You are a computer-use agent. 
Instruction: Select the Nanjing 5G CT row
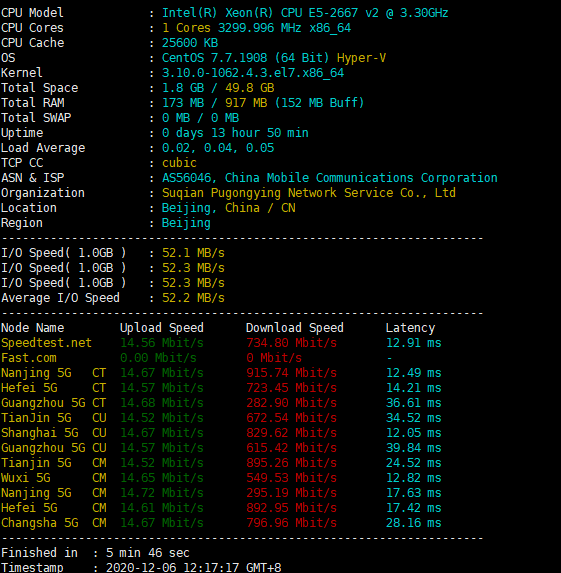coord(221,373)
